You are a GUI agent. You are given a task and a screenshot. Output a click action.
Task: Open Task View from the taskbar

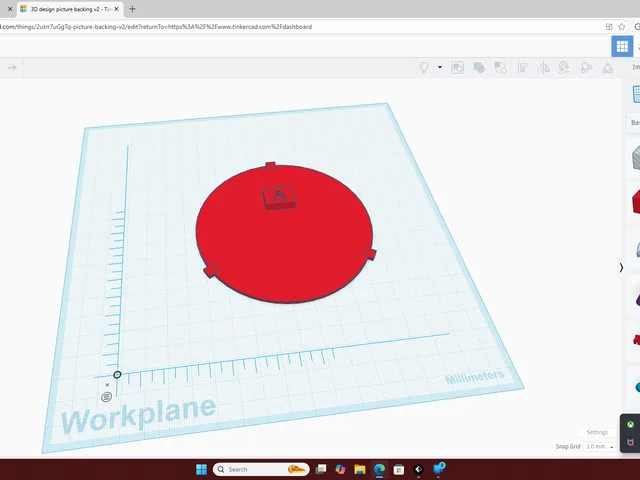point(321,469)
